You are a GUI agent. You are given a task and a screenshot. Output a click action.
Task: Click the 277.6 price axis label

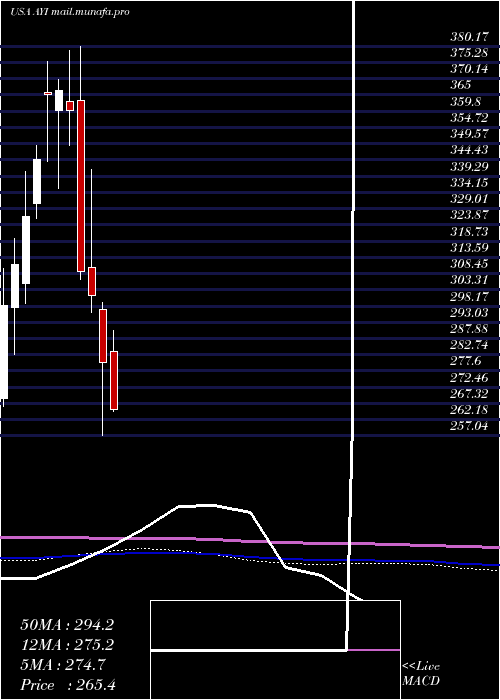click(466, 361)
